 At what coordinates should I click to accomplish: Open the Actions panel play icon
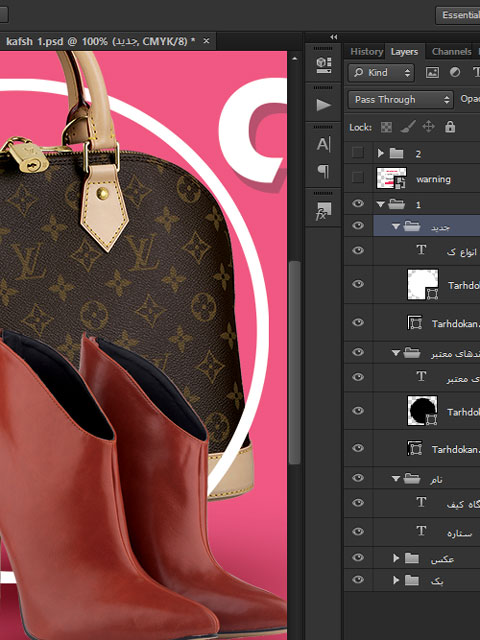(x=323, y=105)
